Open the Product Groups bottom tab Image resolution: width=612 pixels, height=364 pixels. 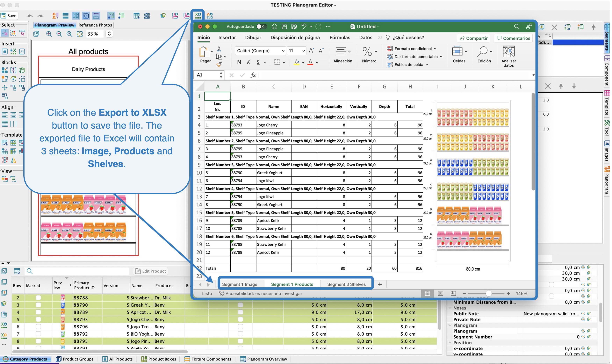click(x=75, y=359)
